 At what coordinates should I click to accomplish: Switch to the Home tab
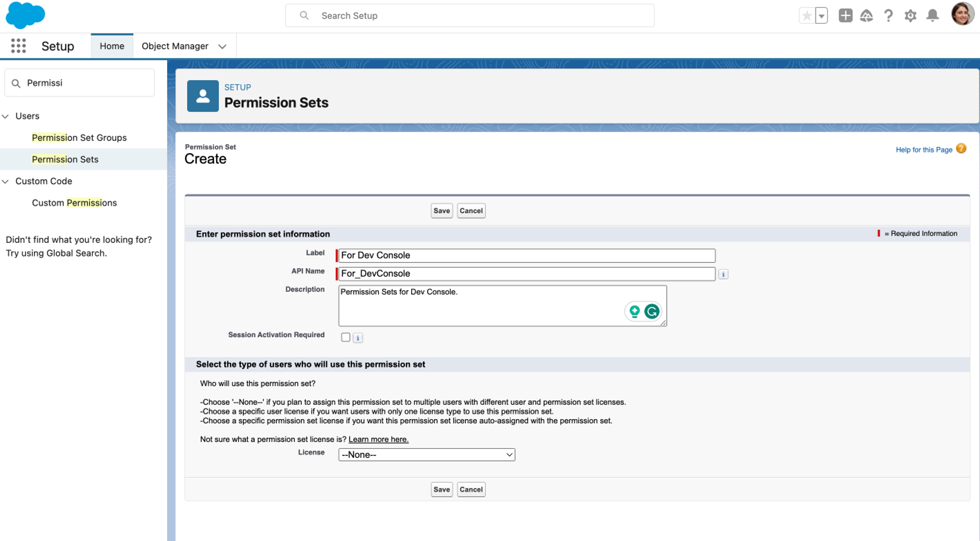pyautogui.click(x=112, y=46)
